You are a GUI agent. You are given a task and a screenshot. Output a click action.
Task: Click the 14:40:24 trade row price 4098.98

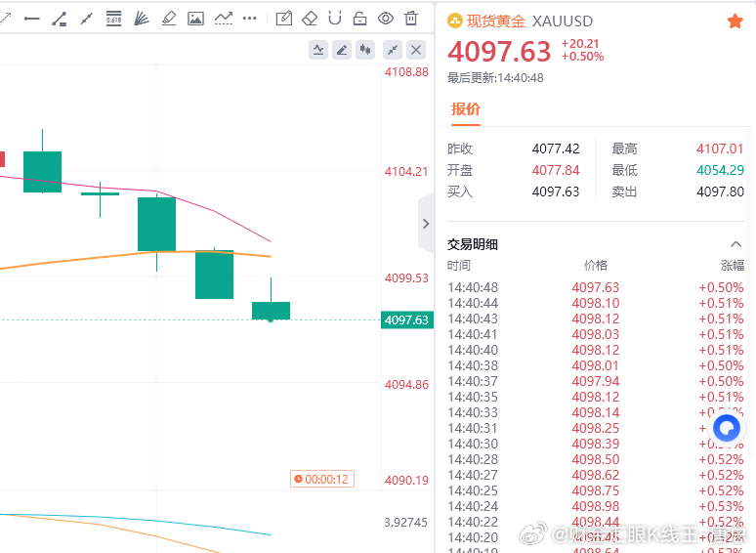tap(596, 506)
